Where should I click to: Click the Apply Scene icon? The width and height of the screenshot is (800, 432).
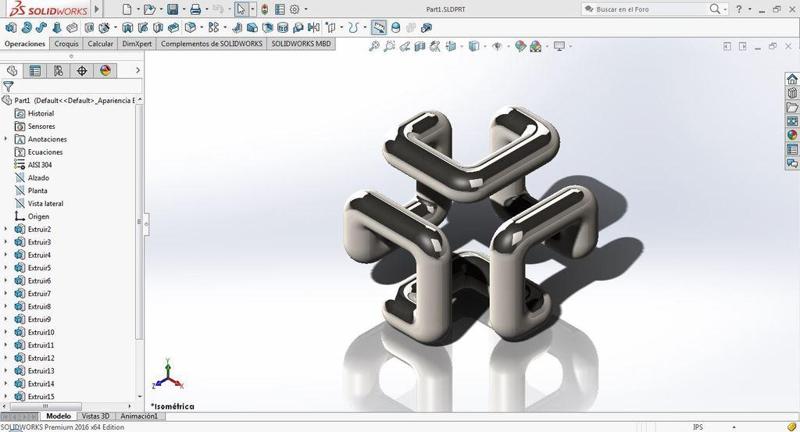[x=536, y=46]
